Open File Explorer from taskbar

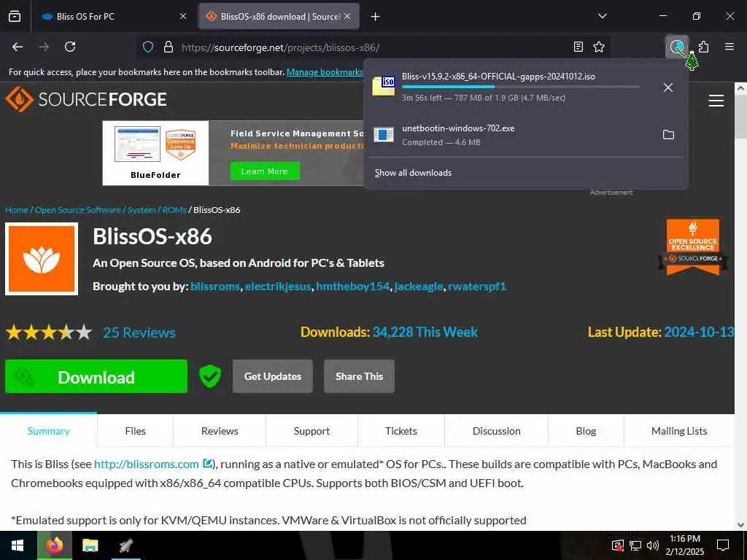click(90, 545)
